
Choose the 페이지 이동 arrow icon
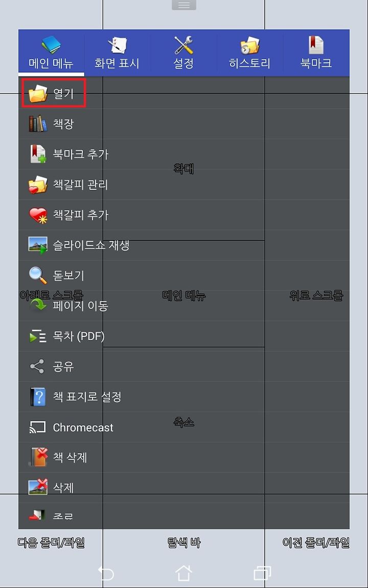[38, 306]
